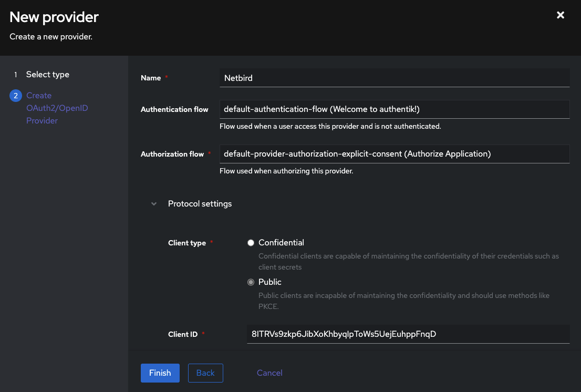Switch to the Select type wizard step
The height and width of the screenshot is (392, 581).
tap(47, 74)
